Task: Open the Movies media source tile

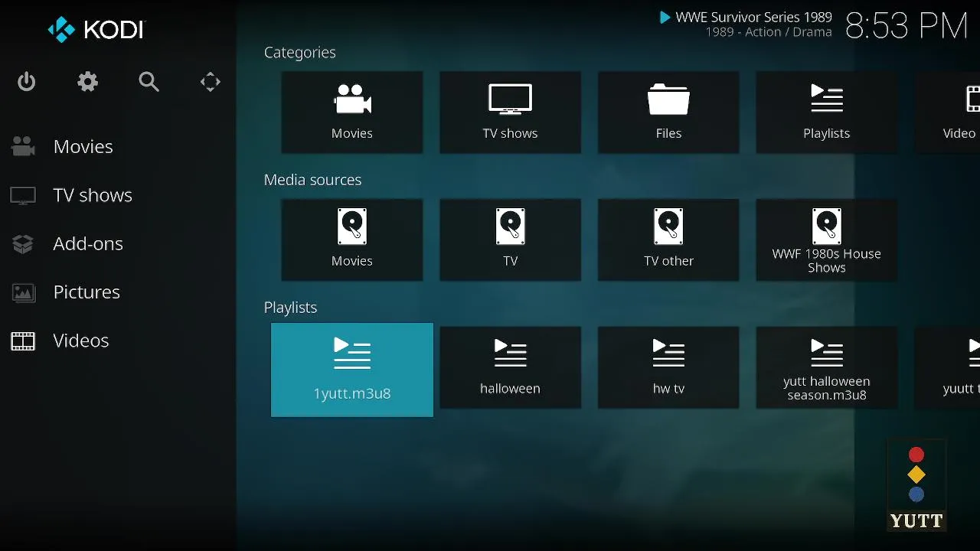Action: click(x=352, y=240)
